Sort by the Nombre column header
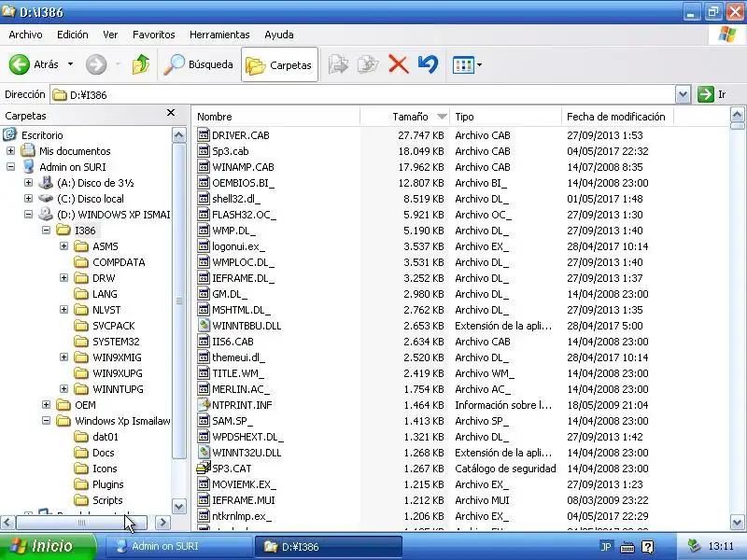The width and height of the screenshot is (747, 560). (x=275, y=117)
